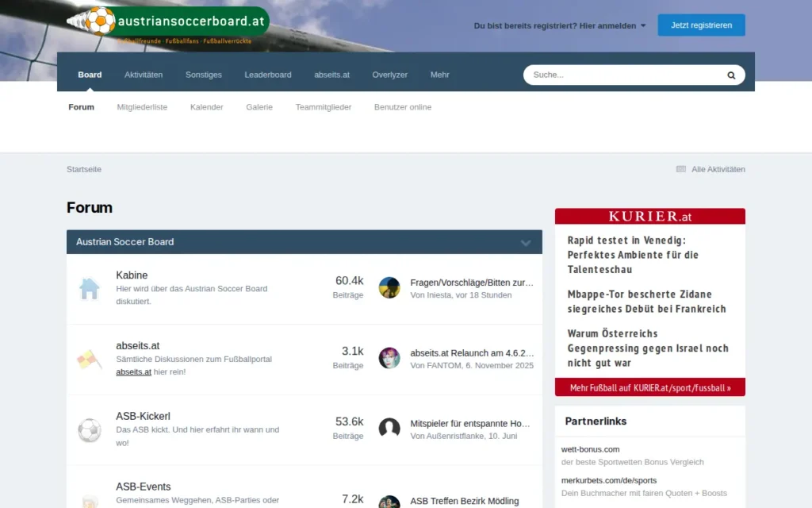
Task: Open 'Warum Österreichs Gegenpressing' article
Action: click(x=648, y=348)
